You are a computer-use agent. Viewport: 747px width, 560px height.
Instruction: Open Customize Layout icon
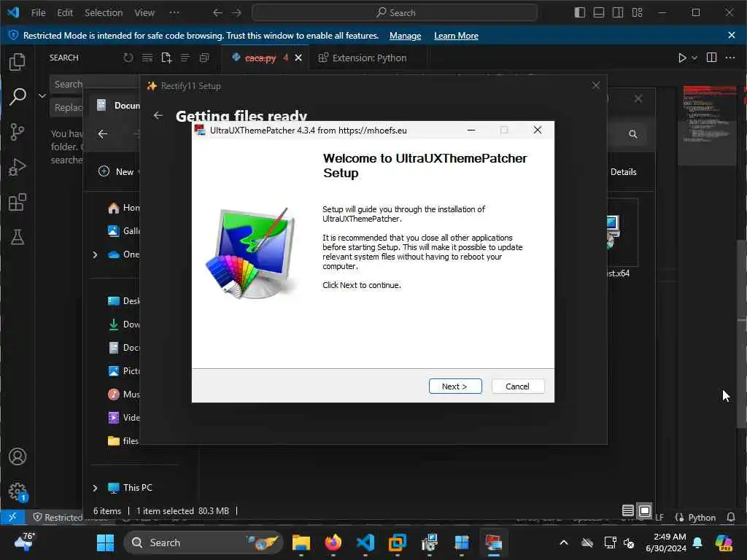tap(637, 13)
